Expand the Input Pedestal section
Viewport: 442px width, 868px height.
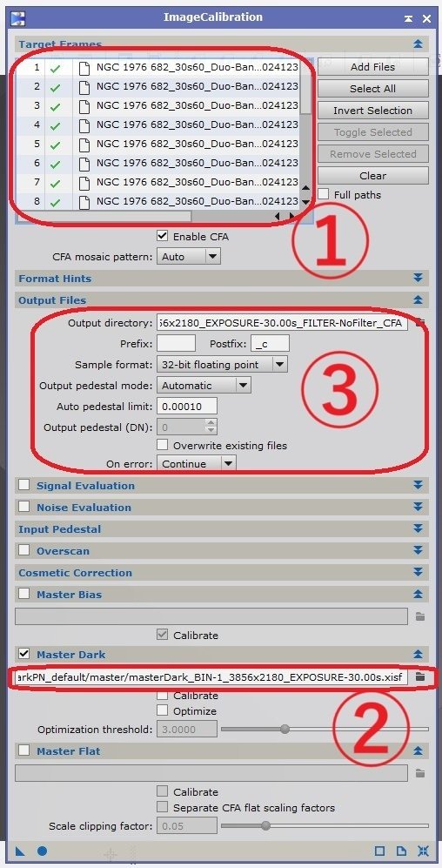[x=419, y=528]
